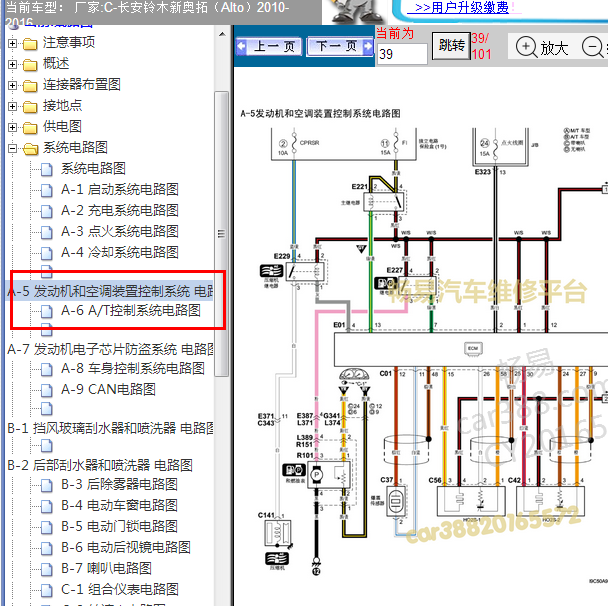Image resolution: width=608 pixels, height=606 pixels.
Task: Click document icon beside A-3 点火系统电路图
Action: click(x=47, y=232)
